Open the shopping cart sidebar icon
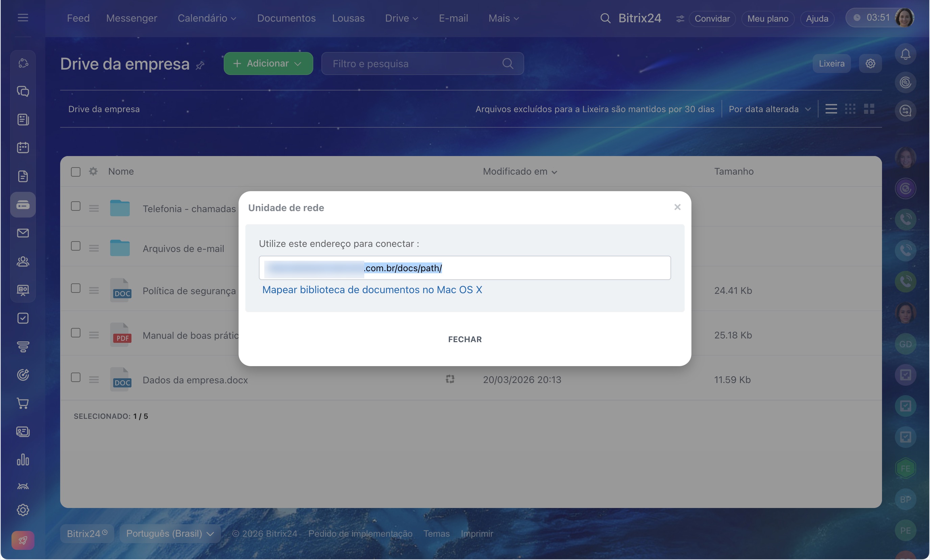The height and width of the screenshot is (560, 930). (23, 403)
